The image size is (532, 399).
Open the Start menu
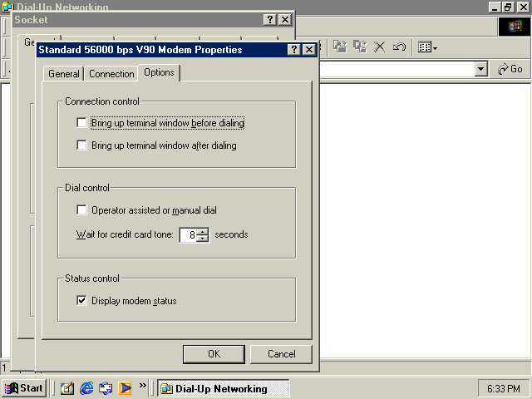click(x=24, y=388)
